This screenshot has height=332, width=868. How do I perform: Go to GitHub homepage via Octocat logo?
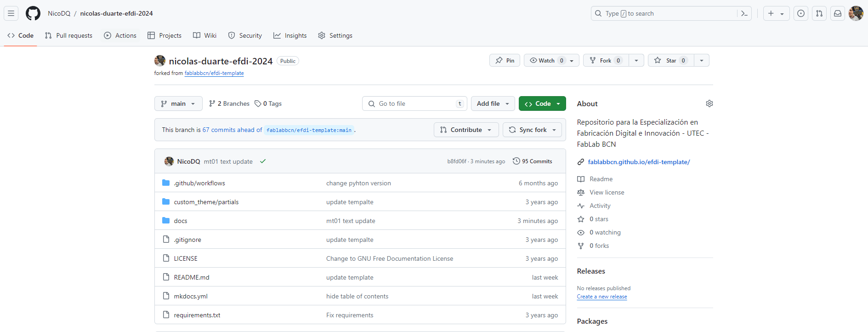point(33,13)
